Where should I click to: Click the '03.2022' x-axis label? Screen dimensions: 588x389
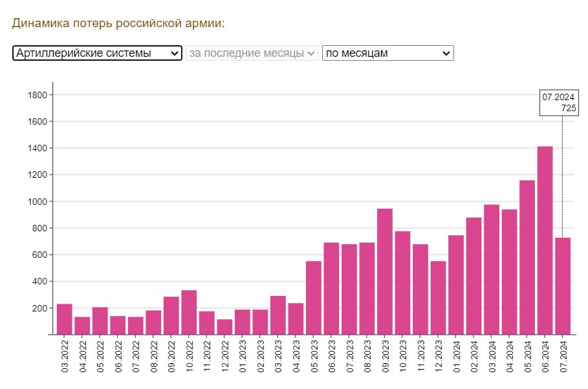point(65,356)
